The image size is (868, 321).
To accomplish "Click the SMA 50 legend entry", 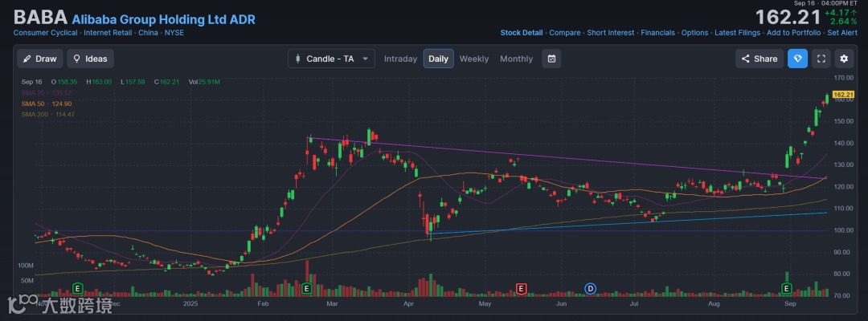I will pos(47,104).
